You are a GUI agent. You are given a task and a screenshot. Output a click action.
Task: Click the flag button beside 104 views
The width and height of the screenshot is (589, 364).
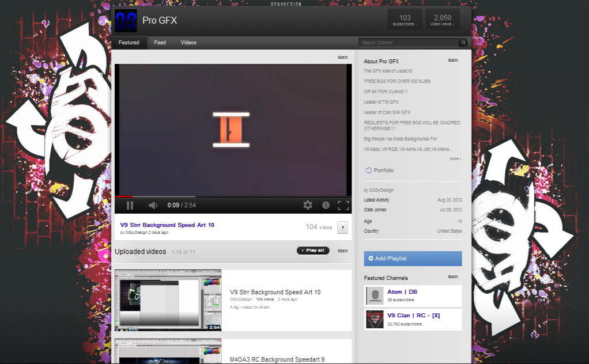[x=342, y=227]
